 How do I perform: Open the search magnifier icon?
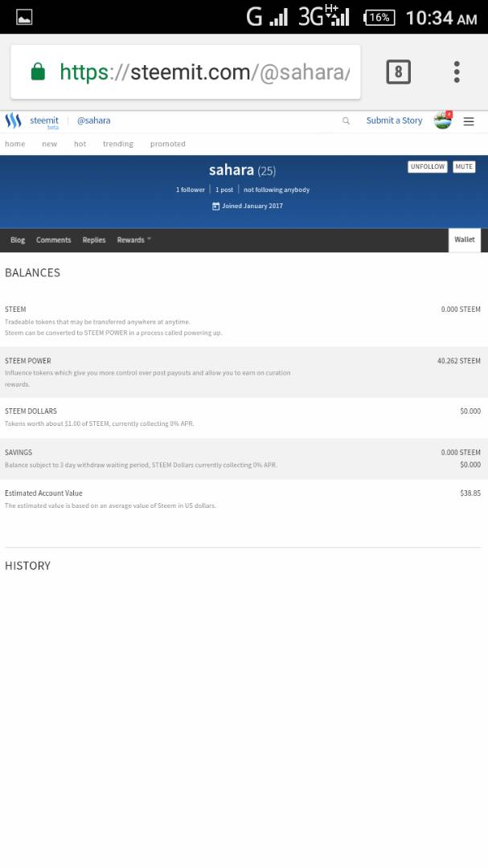(347, 121)
